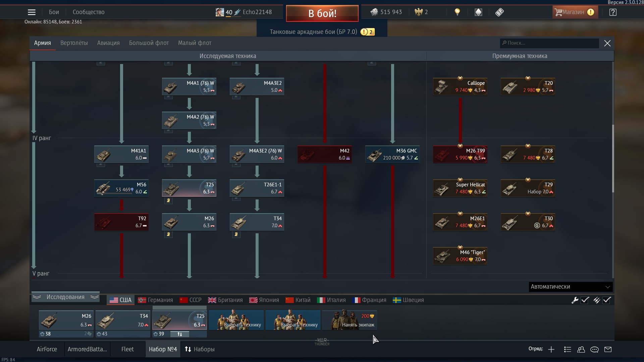This screenshot has width=644, height=362.
Task: Expand vehicle group under M4A1 (76) W
Action: click(168, 97)
